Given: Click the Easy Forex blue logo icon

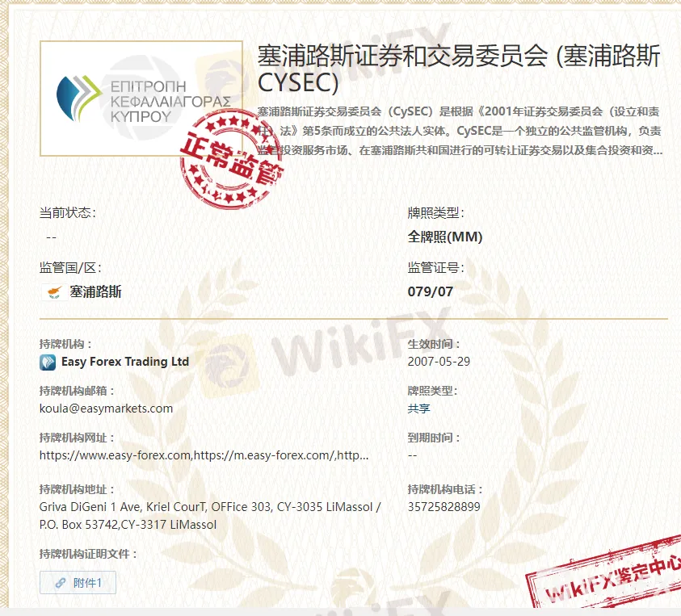Looking at the screenshot, I should pyautogui.click(x=48, y=362).
